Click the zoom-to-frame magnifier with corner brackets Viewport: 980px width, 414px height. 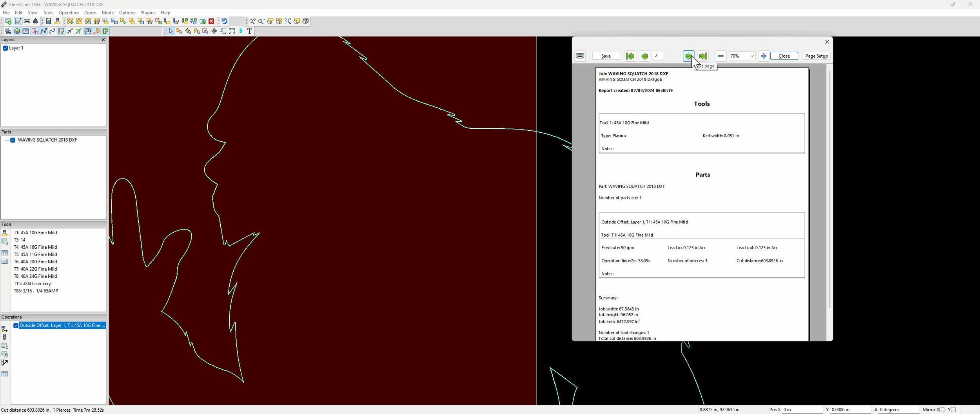click(x=288, y=21)
